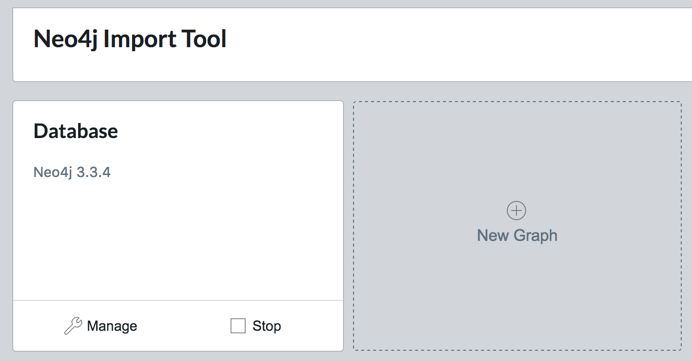
Task: Open database management via Manage button
Action: point(101,326)
